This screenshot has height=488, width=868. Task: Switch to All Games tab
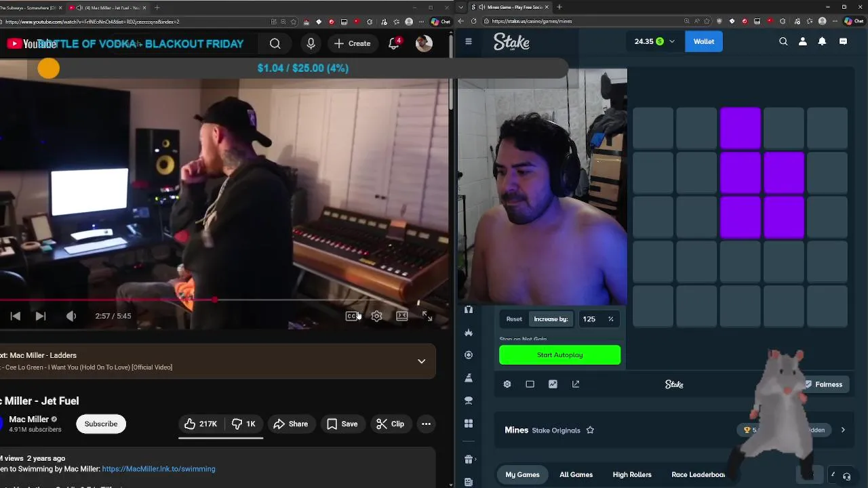pos(576,474)
